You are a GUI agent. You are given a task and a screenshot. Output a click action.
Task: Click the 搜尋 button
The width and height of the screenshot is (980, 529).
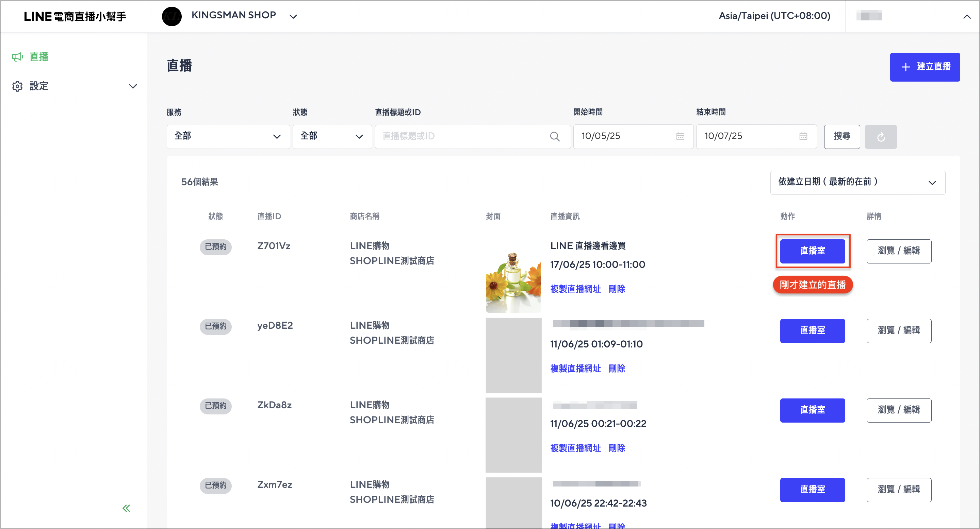click(x=842, y=137)
